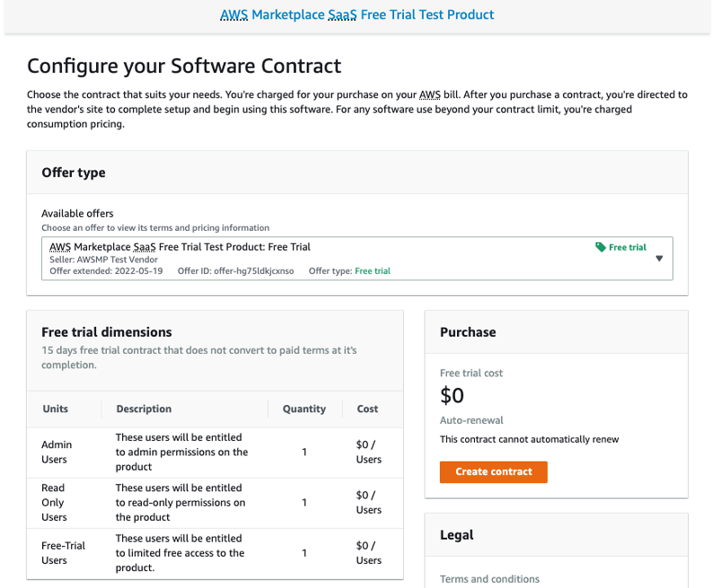Select the Read Only Users row label
The height and width of the screenshot is (588, 712).
pyautogui.click(x=54, y=502)
